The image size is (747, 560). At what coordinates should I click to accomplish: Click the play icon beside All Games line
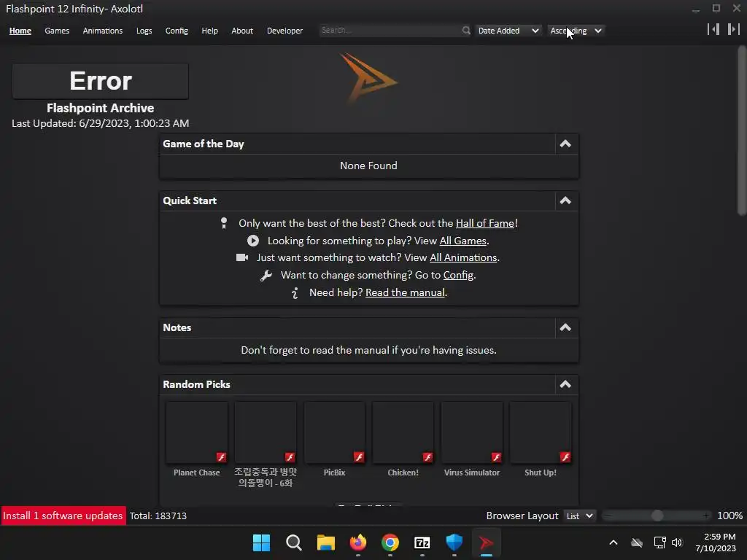253,241
